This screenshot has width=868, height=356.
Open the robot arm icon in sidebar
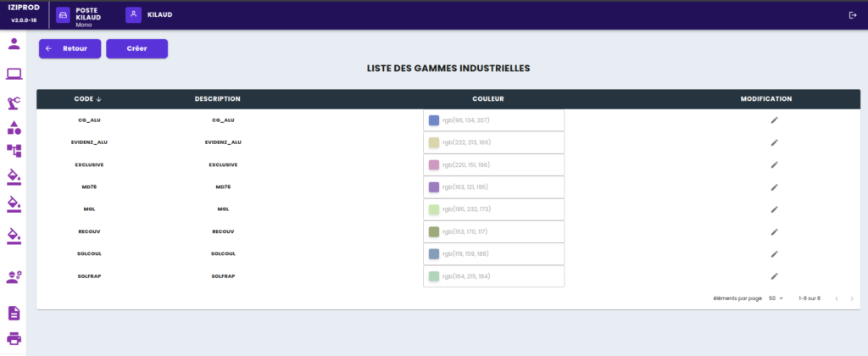[x=14, y=103]
